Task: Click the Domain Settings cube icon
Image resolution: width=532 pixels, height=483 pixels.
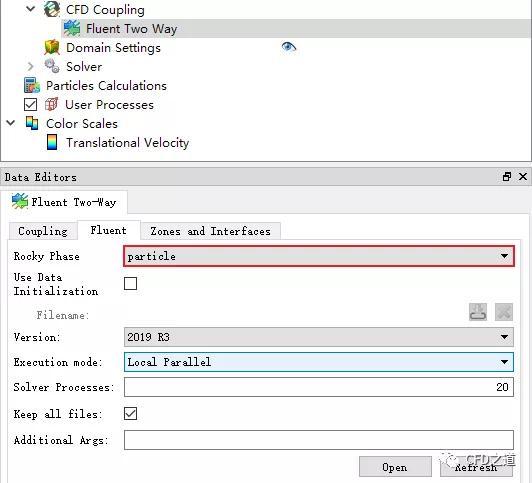Action: click(52, 47)
